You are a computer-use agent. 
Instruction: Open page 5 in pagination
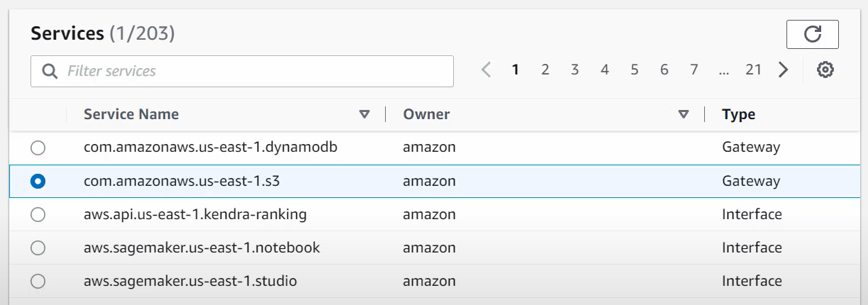click(x=635, y=70)
